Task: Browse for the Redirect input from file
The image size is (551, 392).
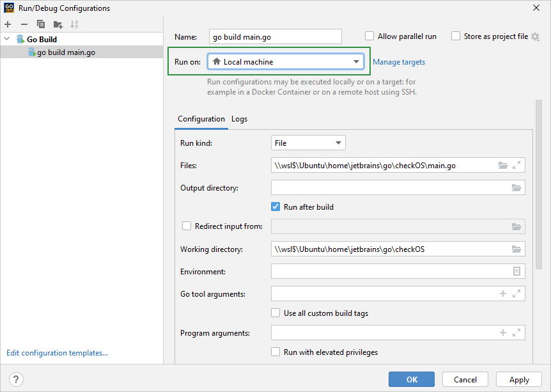Action: pos(516,226)
